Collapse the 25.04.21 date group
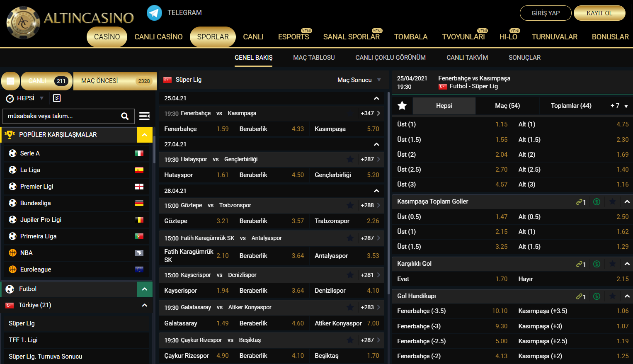The width and height of the screenshot is (633, 364). pyautogui.click(x=376, y=98)
